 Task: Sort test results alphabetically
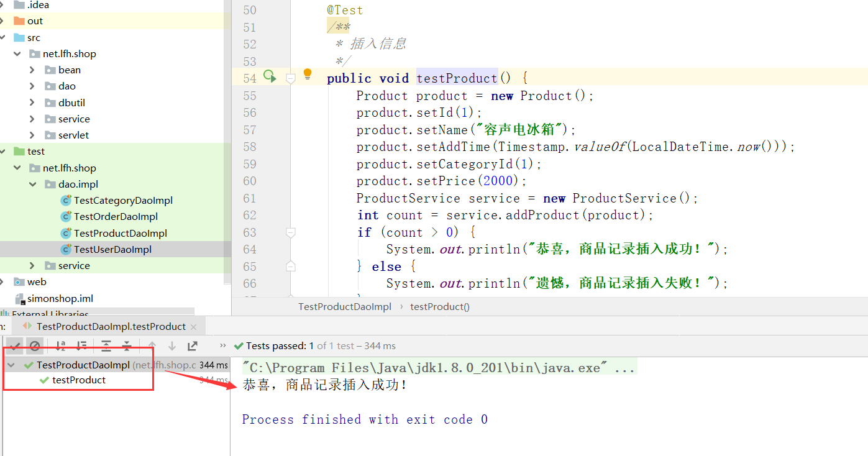click(x=60, y=346)
